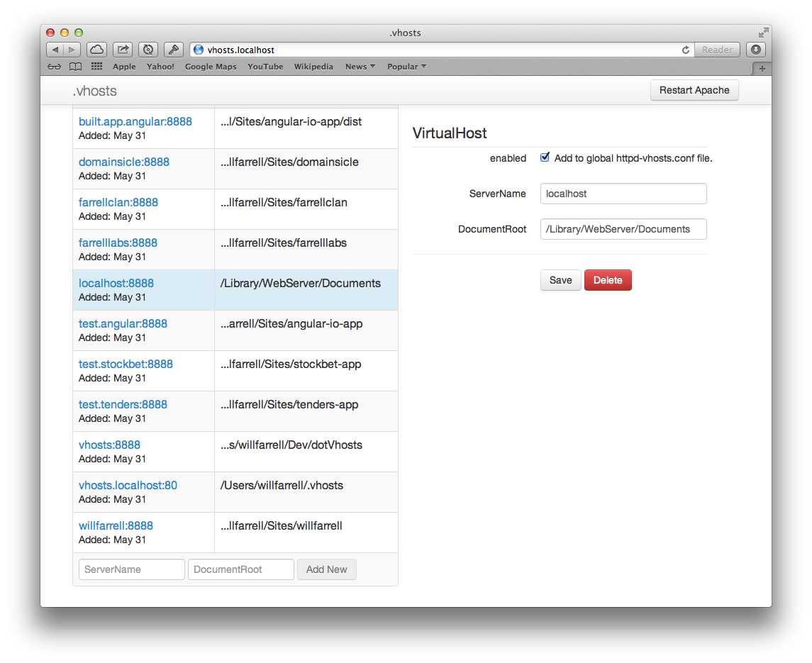The image size is (812, 663).
Task: Go forward with the Safari forward arrow
Action: point(72,50)
